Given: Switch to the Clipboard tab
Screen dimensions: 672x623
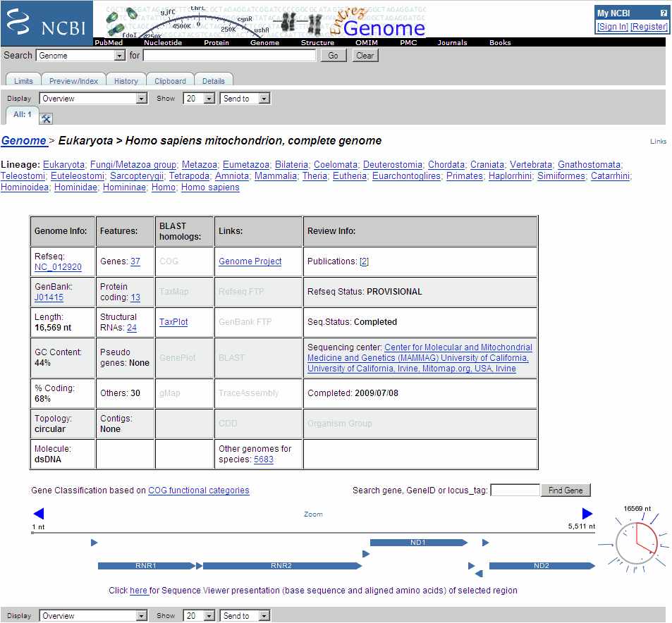Looking at the screenshot, I should (x=170, y=81).
